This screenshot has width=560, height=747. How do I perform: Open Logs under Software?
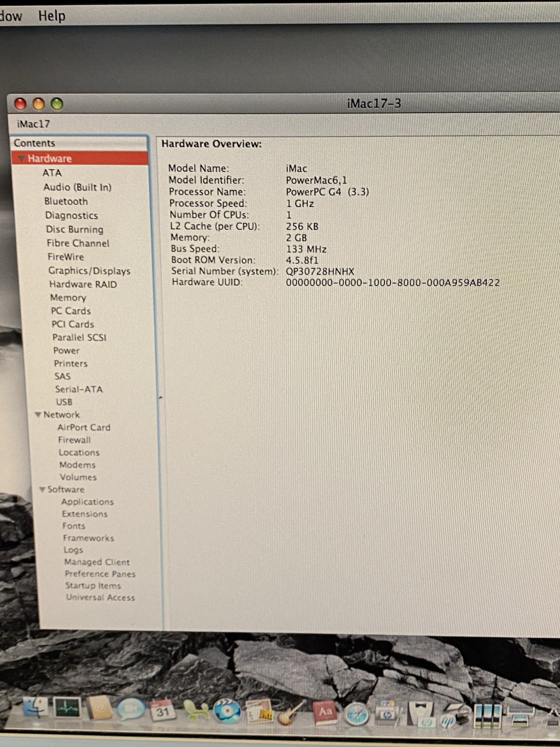(73, 550)
